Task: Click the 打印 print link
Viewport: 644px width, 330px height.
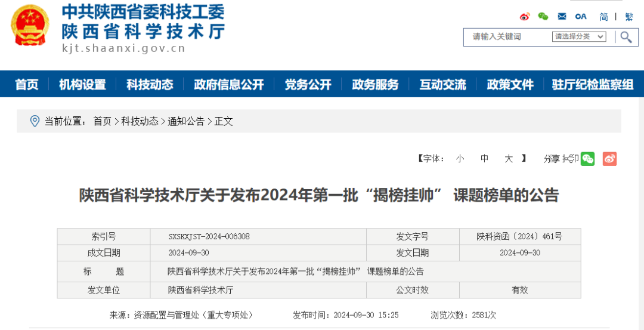Action: point(571,159)
